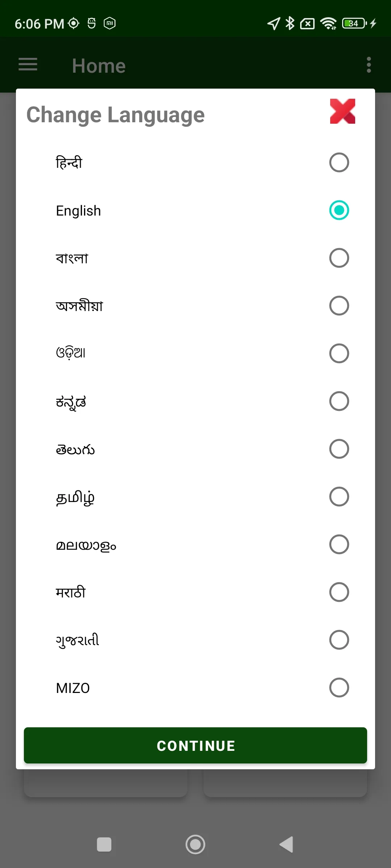Choose the MIZO language radio button
391x868 pixels.
pos(339,688)
